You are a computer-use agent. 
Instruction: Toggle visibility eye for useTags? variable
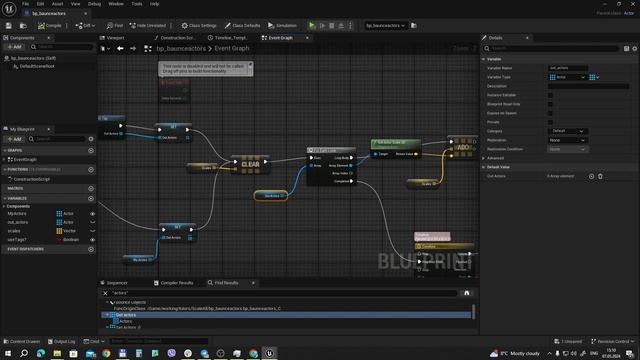(x=92, y=240)
